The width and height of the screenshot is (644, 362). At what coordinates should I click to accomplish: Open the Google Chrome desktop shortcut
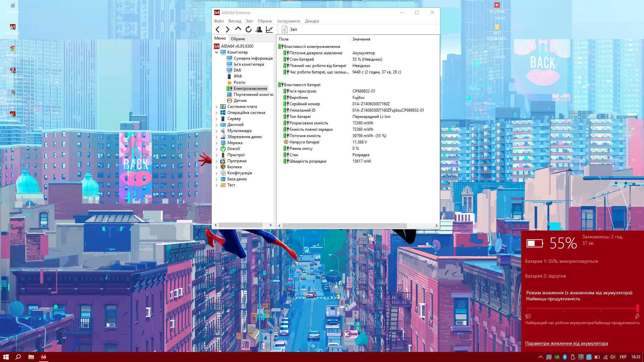(12, 54)
